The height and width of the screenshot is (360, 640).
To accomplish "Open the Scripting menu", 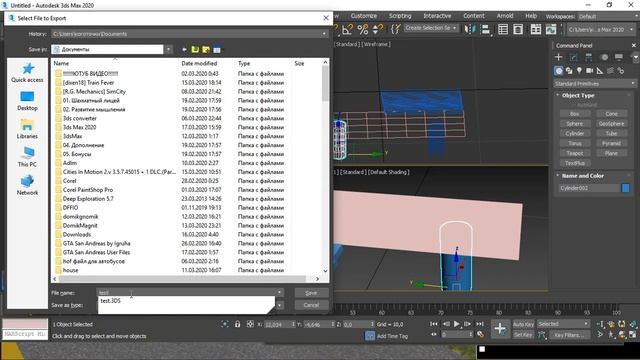I will [400, 16].
